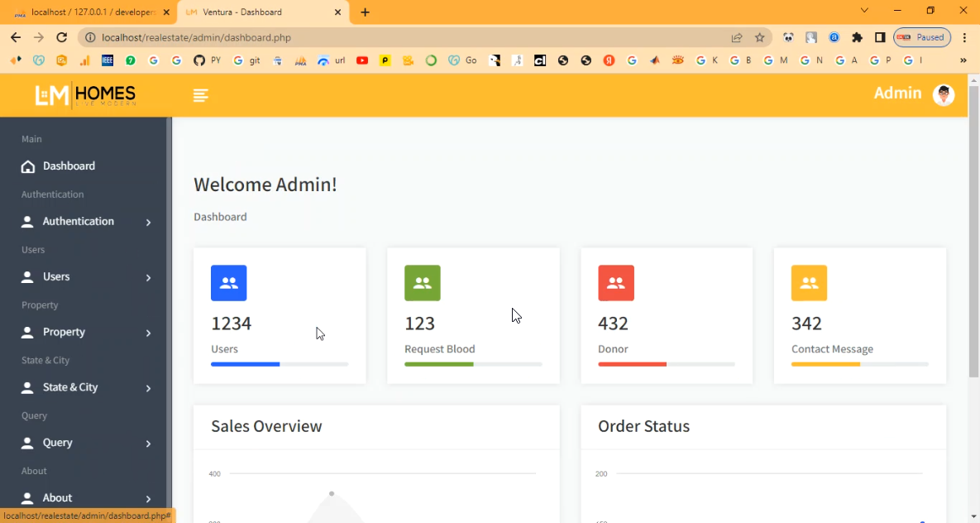
Task: Click the hamburger menu toggle icon
Action: [200, 95]
